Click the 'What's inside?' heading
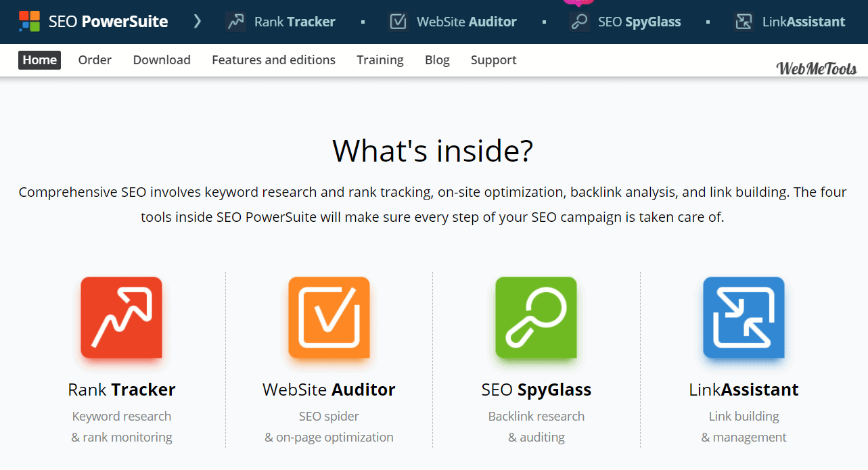The image size is (868, 470). [x=433, y=151]
